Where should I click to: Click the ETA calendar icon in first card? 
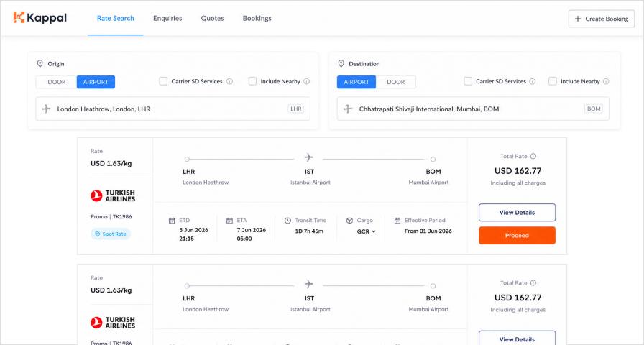(229, 221)
